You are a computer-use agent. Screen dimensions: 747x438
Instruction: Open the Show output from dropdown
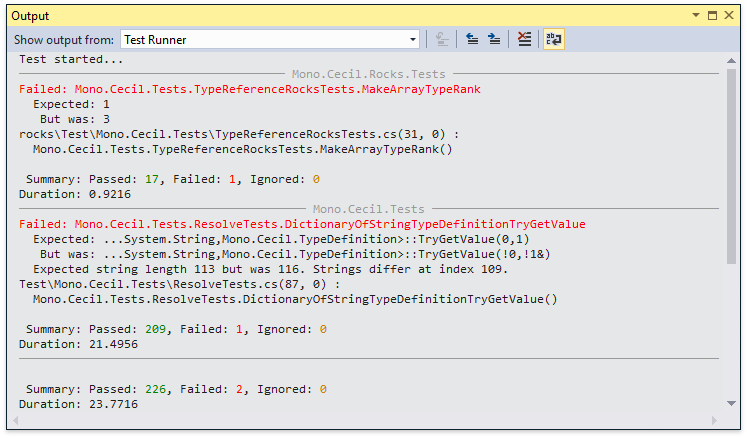click(413, 40)
